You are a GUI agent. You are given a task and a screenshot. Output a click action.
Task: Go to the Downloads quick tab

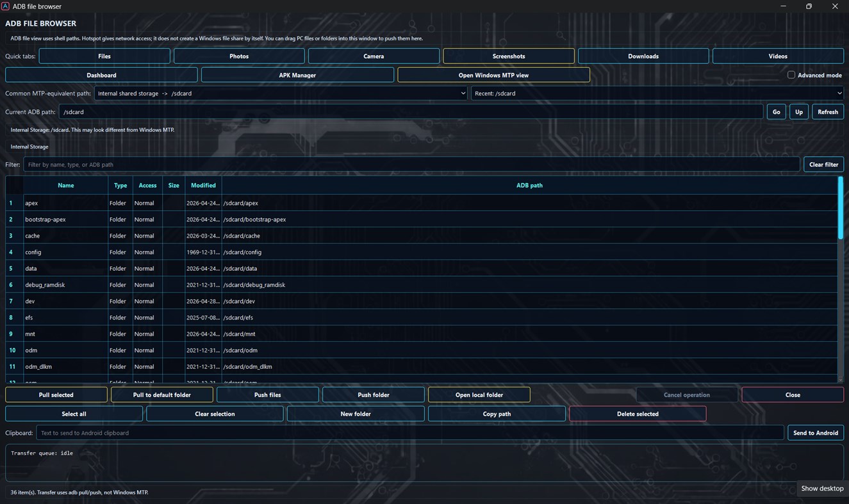click(643, 56)
